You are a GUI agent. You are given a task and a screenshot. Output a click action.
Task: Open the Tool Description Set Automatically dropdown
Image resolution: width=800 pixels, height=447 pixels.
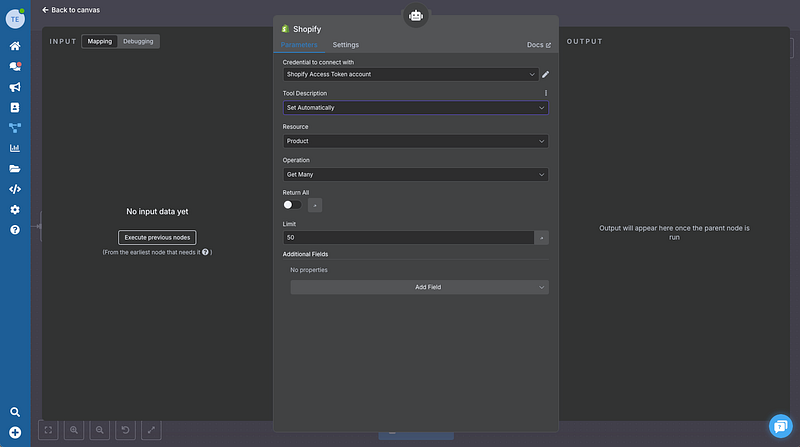tap(415, 107)
